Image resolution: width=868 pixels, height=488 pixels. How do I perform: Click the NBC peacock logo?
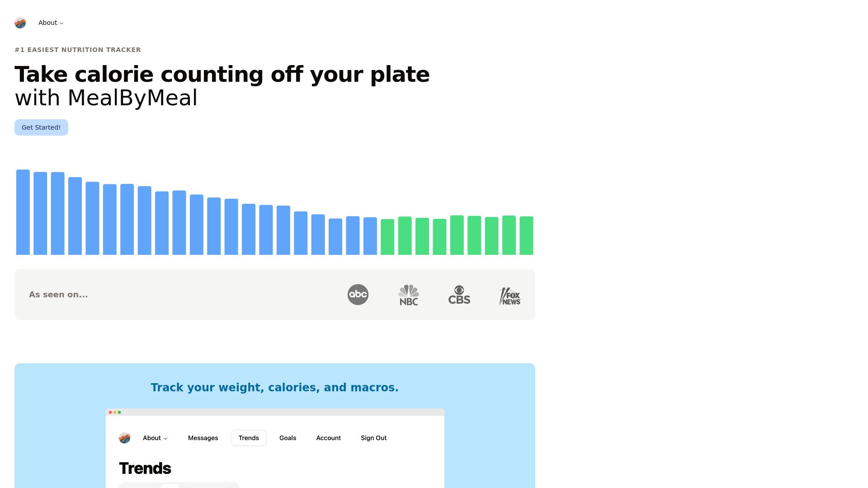(x=408, y=294)
